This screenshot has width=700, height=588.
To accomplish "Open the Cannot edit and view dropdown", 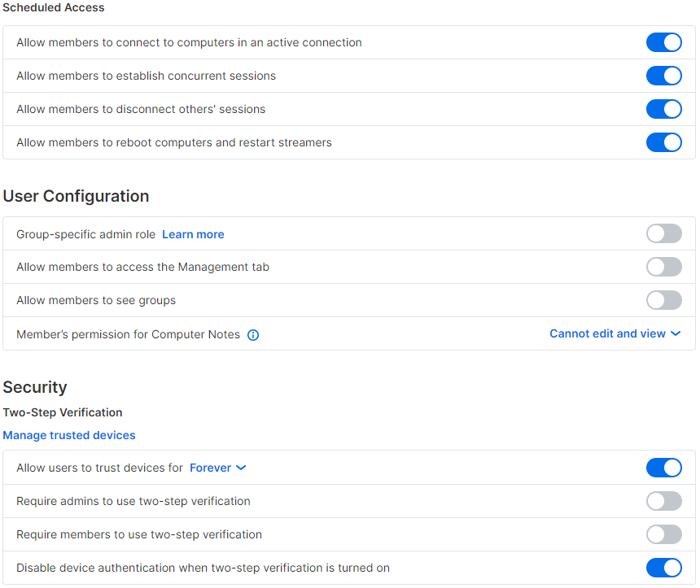I will [615, 333].
